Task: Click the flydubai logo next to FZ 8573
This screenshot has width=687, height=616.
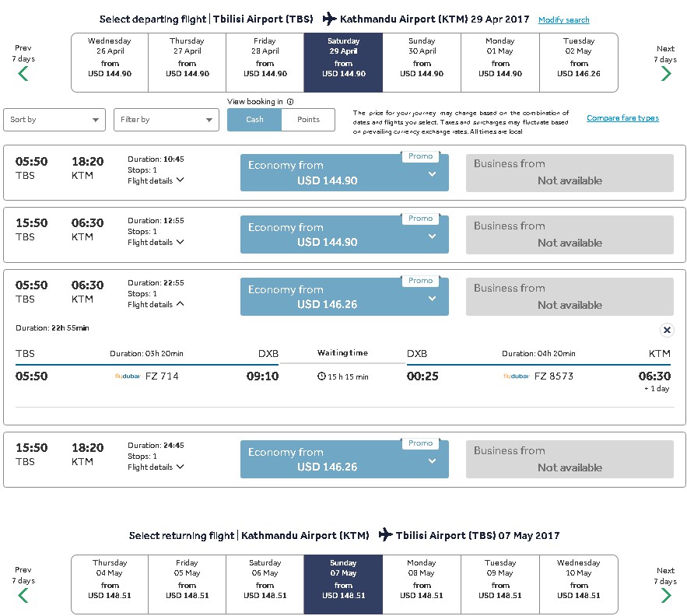Action: [x=517, y=376]
